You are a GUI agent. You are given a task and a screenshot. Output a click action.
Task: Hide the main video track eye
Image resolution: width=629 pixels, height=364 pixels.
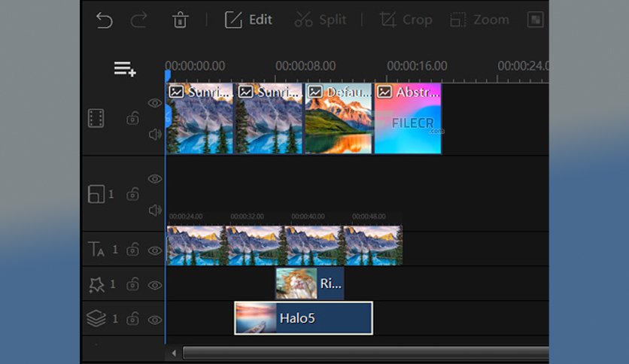point(155,103)
